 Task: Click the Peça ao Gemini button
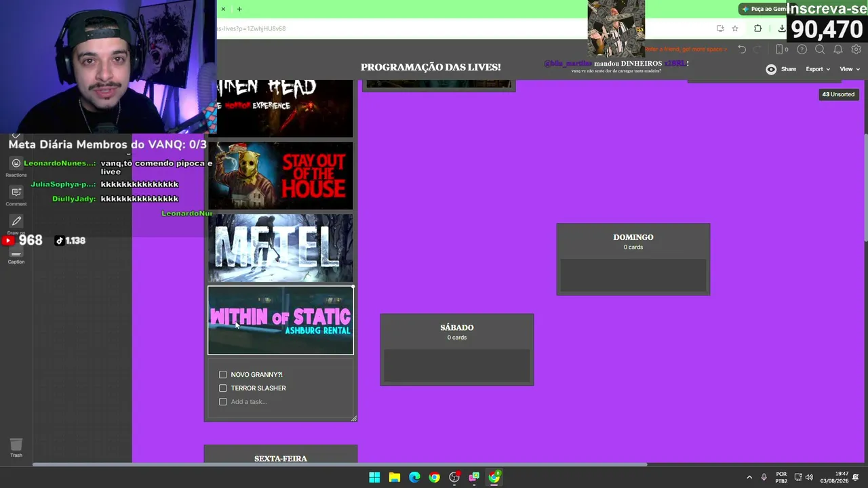[x=762, y=9]
